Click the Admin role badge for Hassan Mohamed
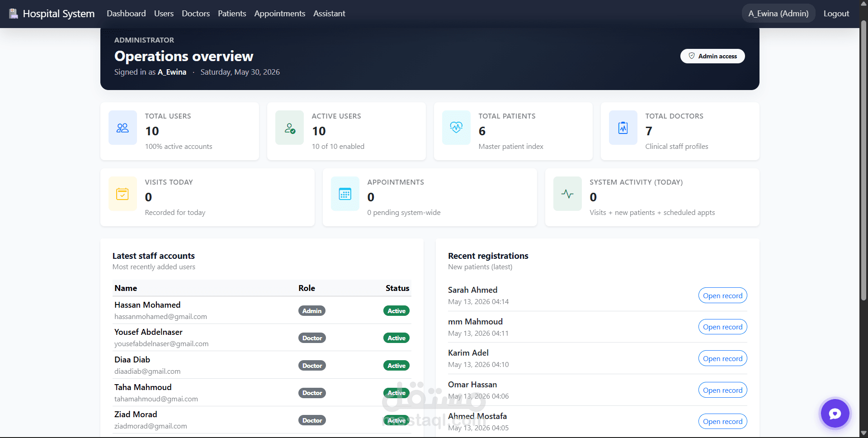This screenshot has width=868, height=438. (312, 311)
